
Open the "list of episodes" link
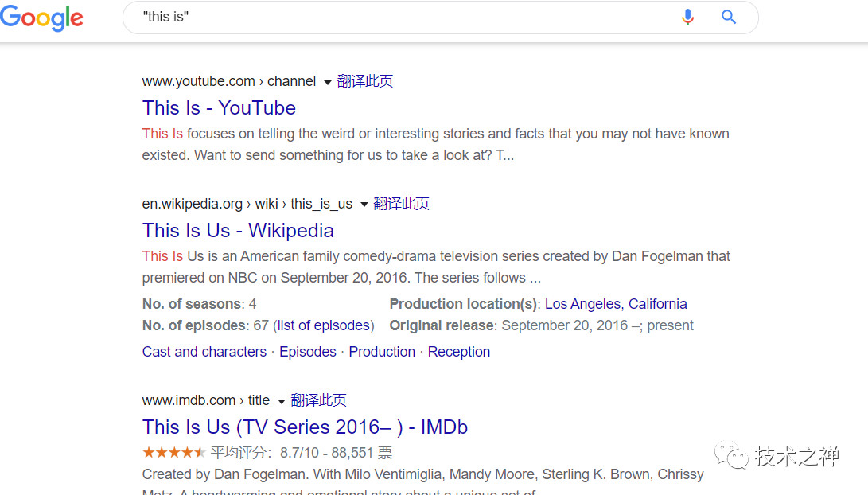pyautogui.click(x=324, y=325)
